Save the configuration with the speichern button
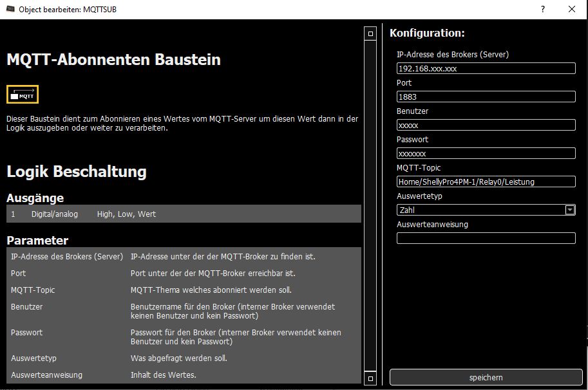The image size is (588, 390). point(486,377)
